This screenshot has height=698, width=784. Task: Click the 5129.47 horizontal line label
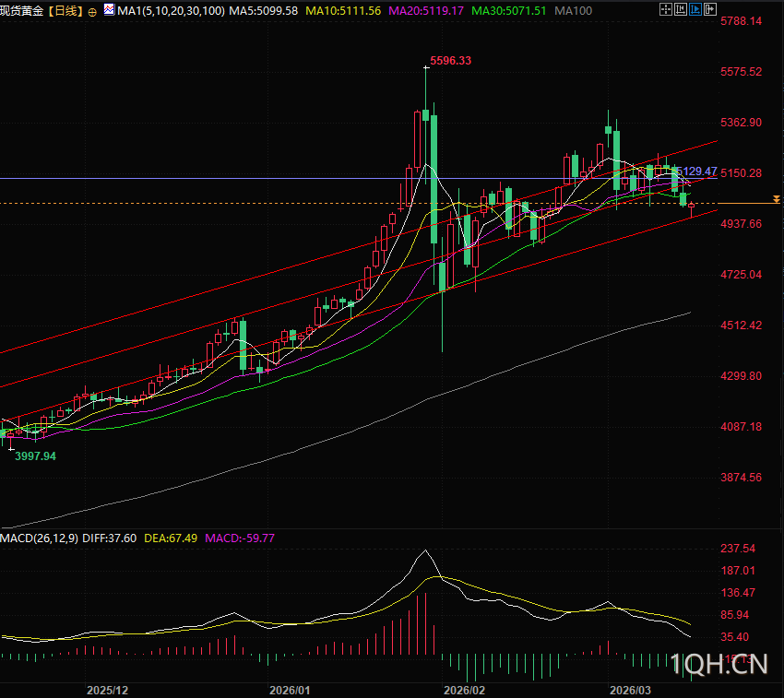point(697,171)
